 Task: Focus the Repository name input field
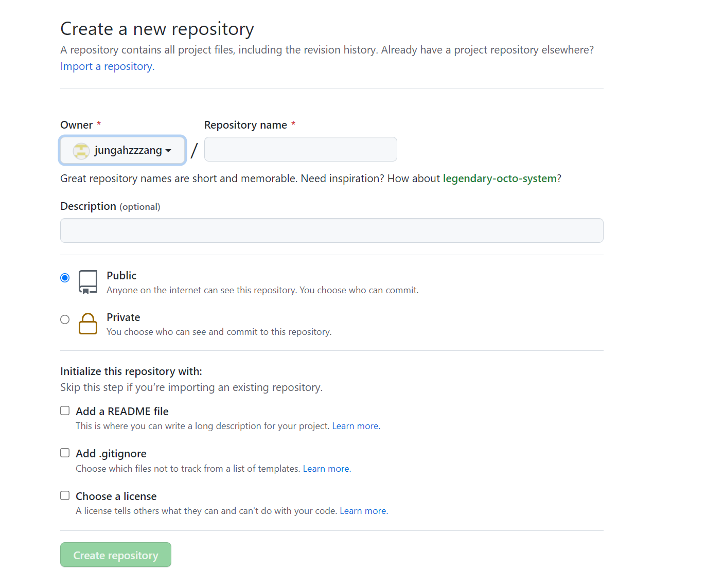click(x=301, y=149)
